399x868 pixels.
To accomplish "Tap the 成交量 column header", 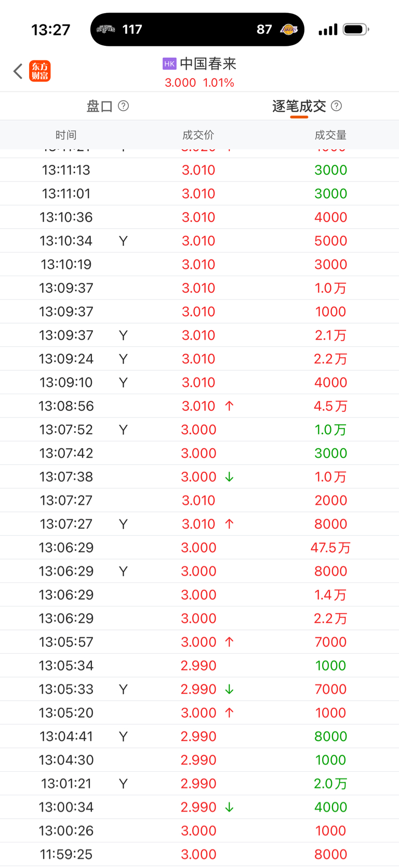I will (330, 135).
